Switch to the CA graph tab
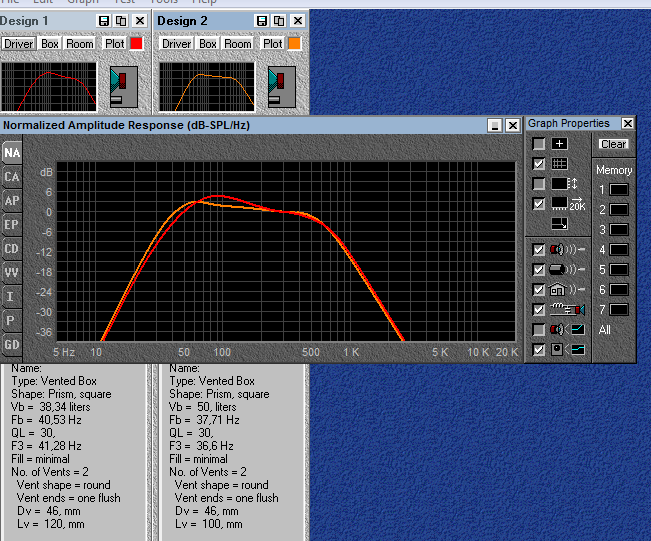 pyautogui.click(x=12, y=177)
